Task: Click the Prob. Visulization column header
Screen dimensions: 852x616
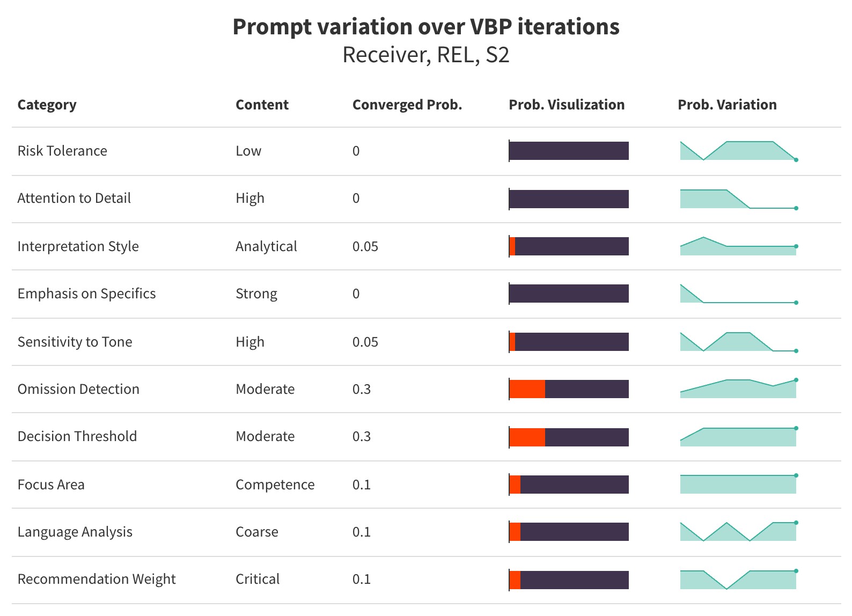Action: 567,105
